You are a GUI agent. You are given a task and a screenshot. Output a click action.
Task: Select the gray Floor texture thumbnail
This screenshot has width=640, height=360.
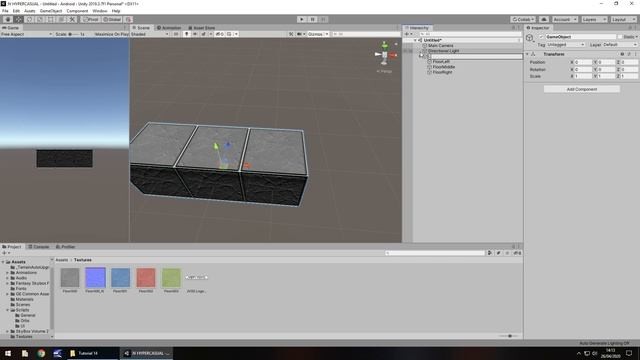click(x=70, y=278)
